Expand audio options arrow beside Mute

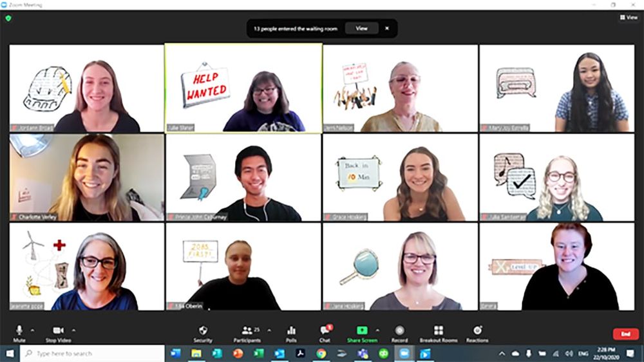click(32, 330)
